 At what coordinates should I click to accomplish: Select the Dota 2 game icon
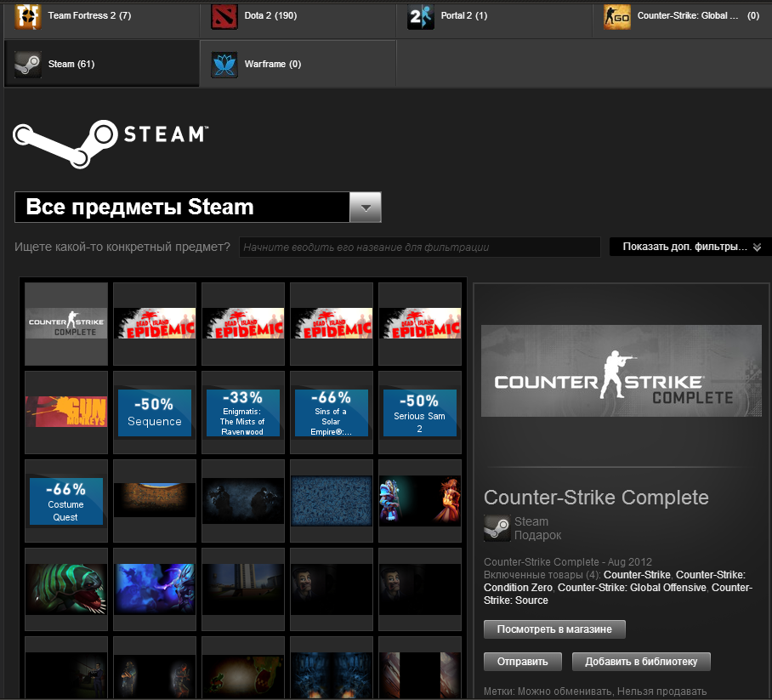pos(224,16)
